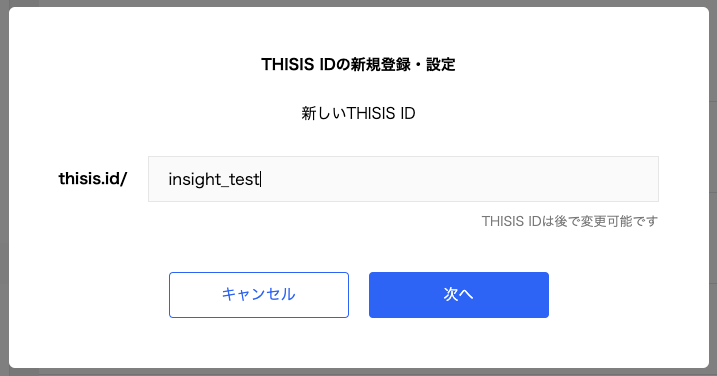Click the dimmed strip below the dialog

[x=358, y=372]
